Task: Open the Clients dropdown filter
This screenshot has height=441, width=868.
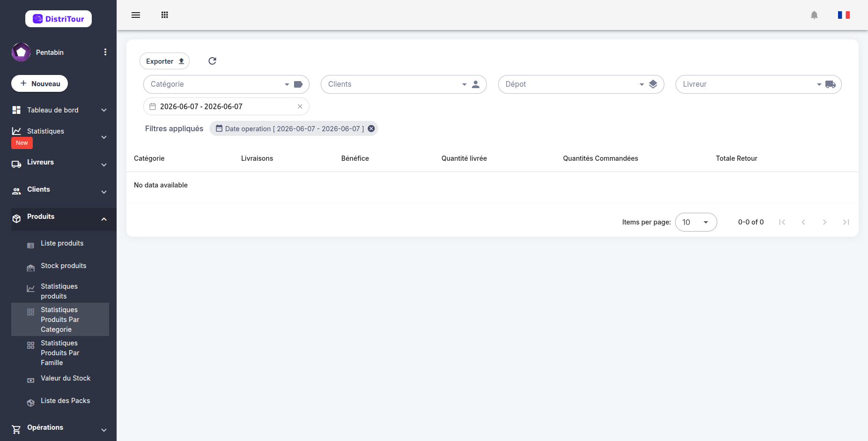Action: (404, 84)
